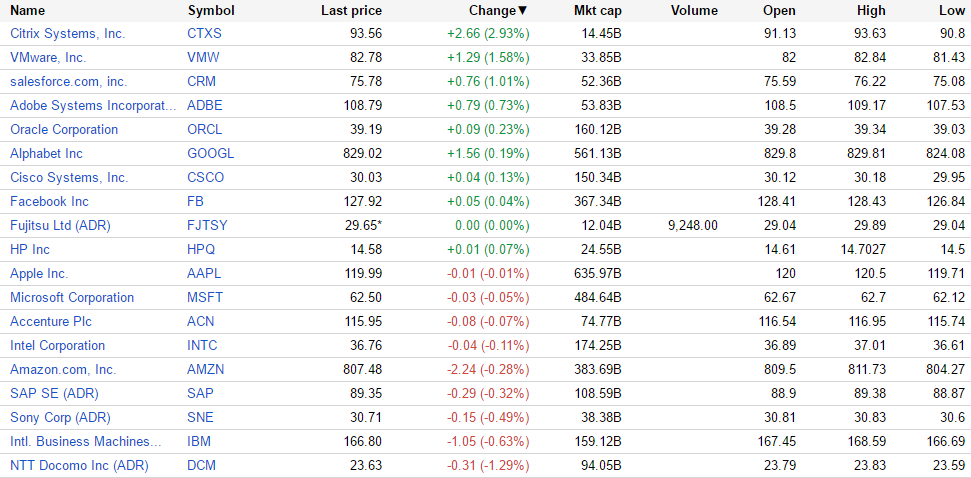Sort table by the Last price header
The height and width of the screenshot is (478, 971).
[351, 11]
